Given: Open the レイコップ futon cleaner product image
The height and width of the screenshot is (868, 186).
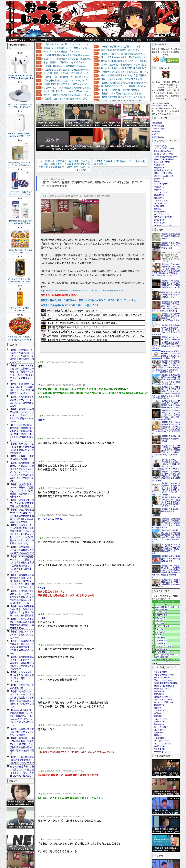Looking at the screenshot, I should [20, 93].
